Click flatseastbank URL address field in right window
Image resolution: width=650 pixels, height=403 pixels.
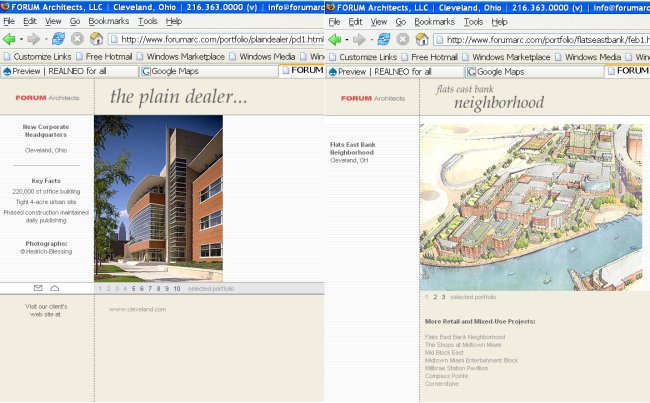click(x=542, y=40)
